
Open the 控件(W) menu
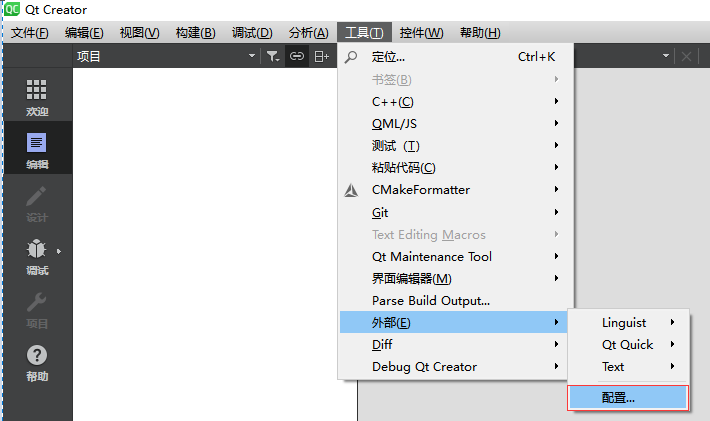[x=422, y=33]
